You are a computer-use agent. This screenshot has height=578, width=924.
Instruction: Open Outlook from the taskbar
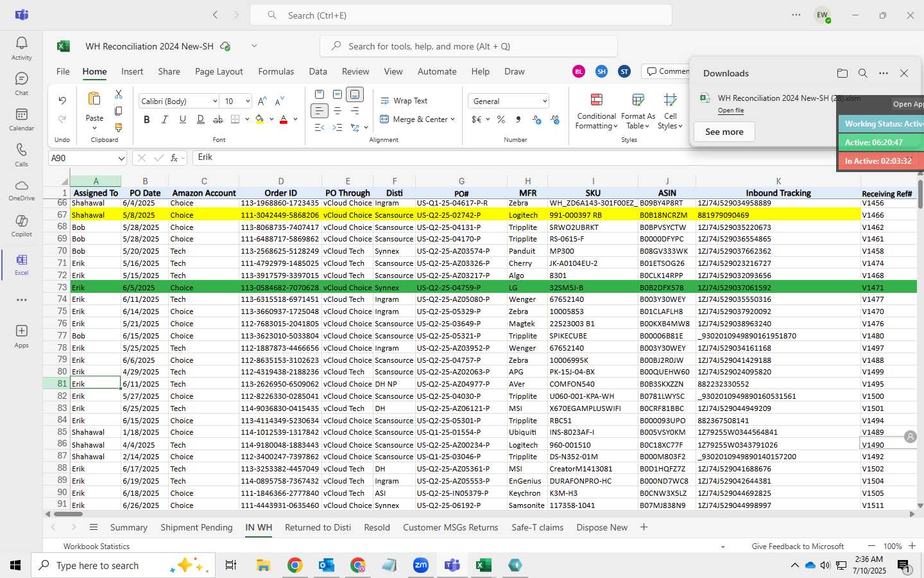tap(327, 565)
